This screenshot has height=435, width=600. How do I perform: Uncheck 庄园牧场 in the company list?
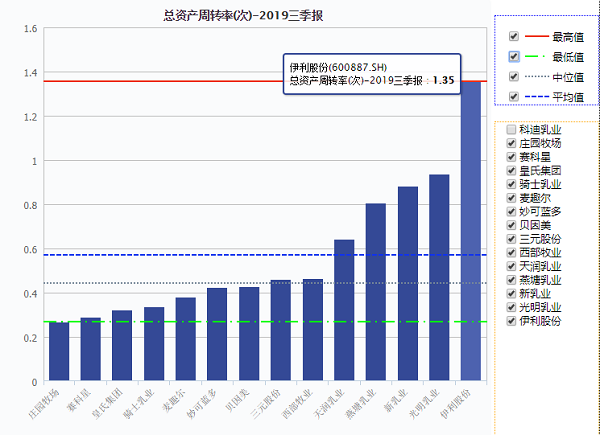click(512, 144)
